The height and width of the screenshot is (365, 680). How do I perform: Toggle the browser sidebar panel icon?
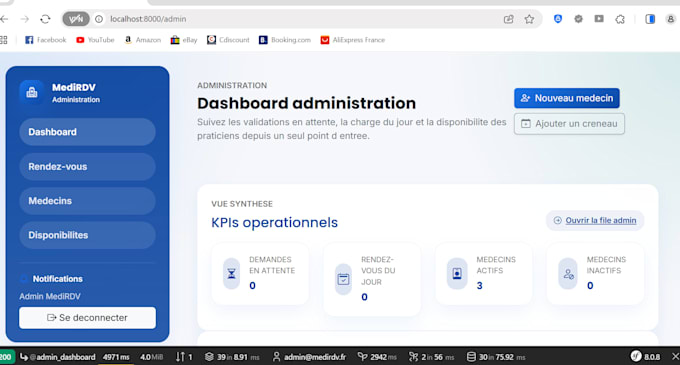point(650,19)
